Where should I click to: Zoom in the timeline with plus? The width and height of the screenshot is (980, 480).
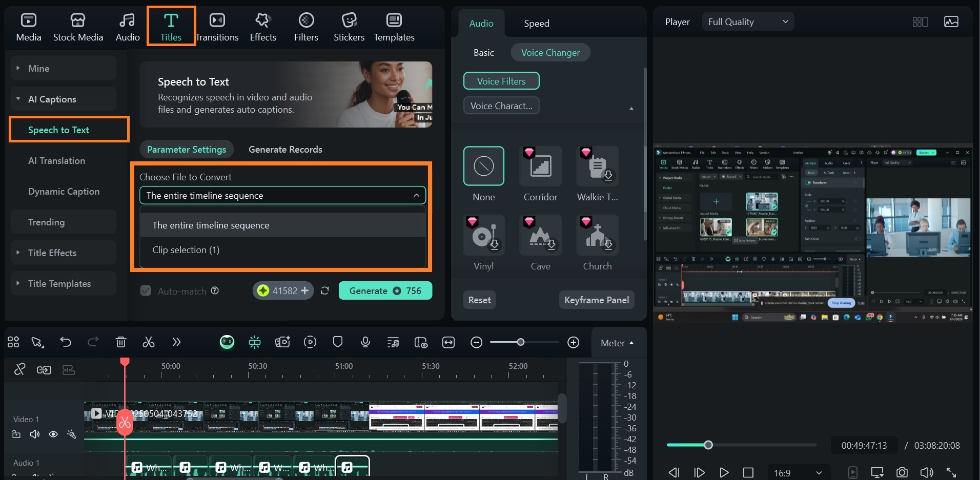click(574, 342)
